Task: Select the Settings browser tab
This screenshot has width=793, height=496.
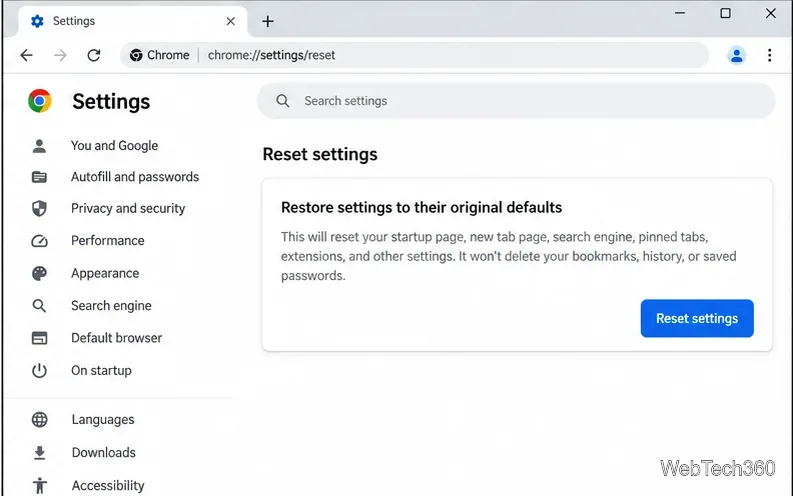Action: click(133, 21)
